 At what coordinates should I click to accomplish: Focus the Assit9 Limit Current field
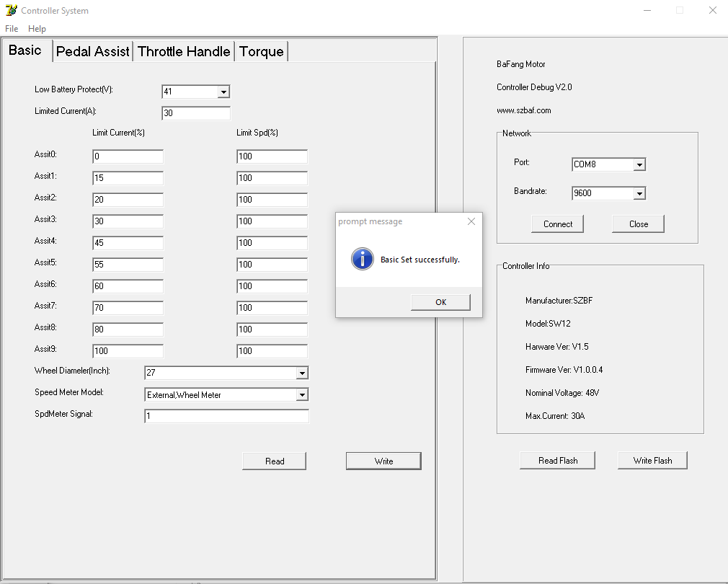point(128,351)
